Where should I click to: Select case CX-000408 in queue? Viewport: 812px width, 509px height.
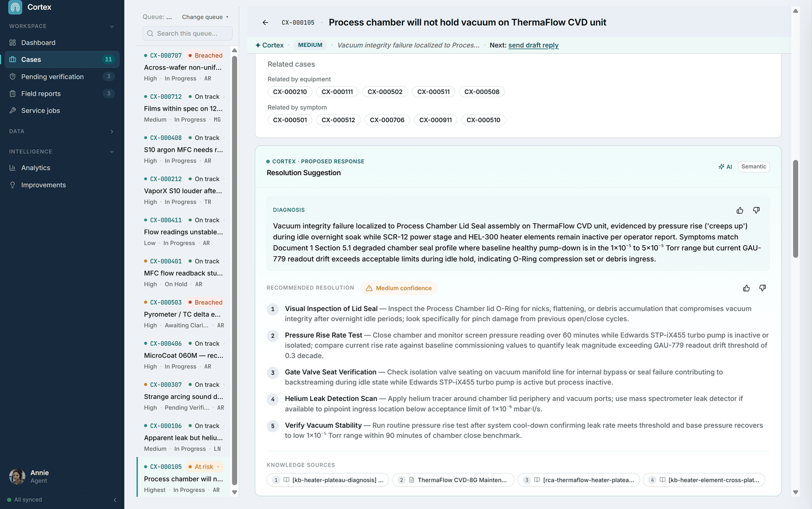tap(184, 149)
